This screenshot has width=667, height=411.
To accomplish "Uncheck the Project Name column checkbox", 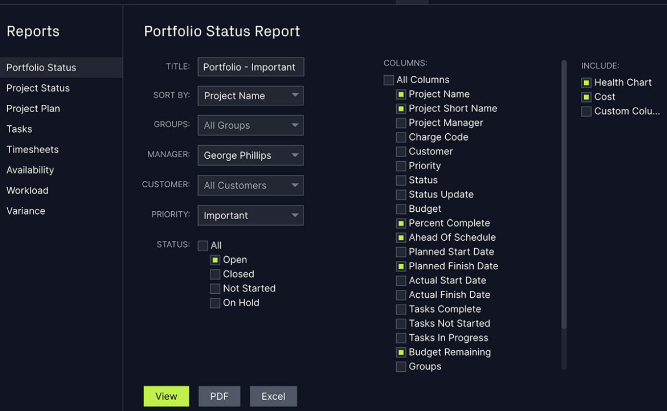I will (x=401, y=95).
